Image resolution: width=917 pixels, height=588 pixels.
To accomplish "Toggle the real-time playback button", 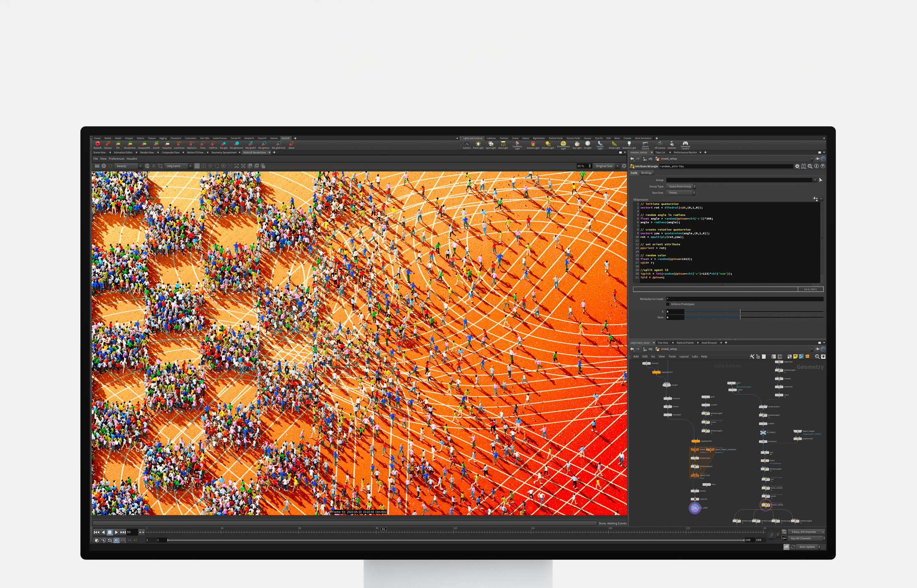I will pyautogui.click(x=116, y=540).
